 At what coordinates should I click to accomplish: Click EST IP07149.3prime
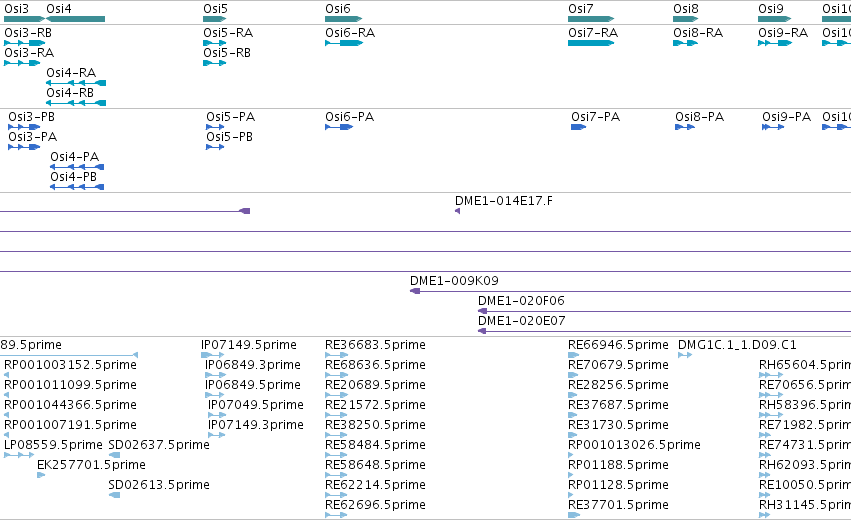pyautogui.click(x=217, y=435)
